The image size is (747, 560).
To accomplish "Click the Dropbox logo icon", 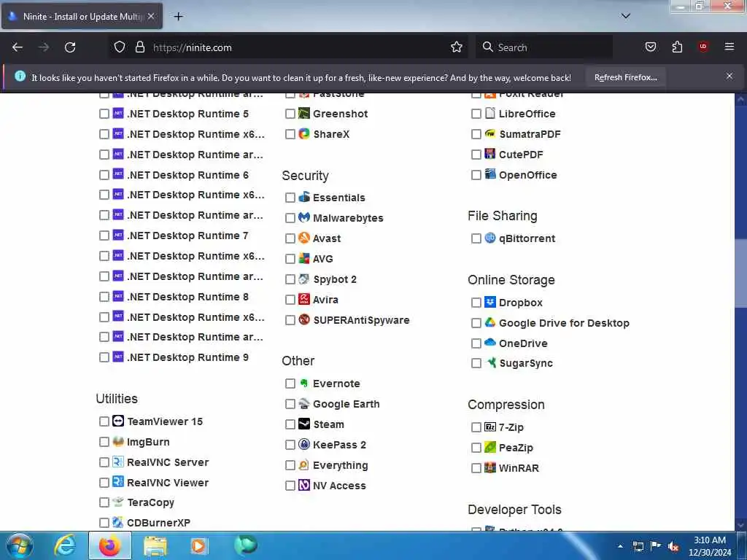I will 490,302.
